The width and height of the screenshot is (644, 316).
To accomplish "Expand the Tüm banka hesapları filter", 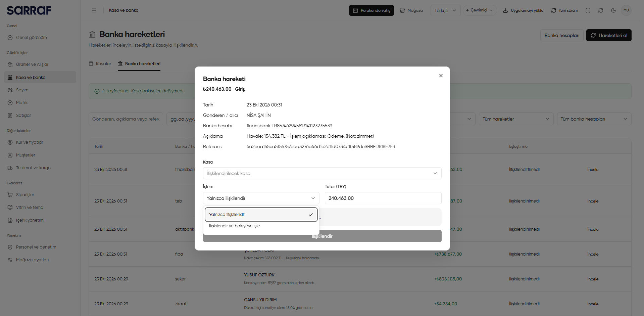I will point(594,119).
